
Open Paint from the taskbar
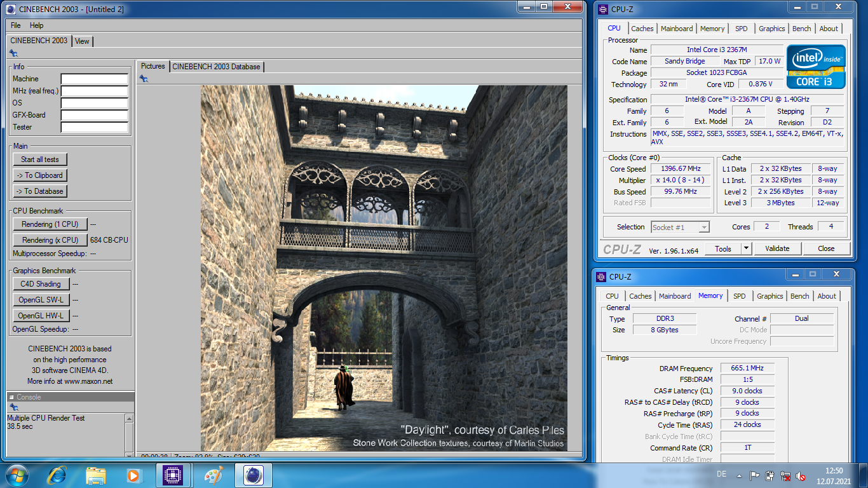(x=214, y=475)
